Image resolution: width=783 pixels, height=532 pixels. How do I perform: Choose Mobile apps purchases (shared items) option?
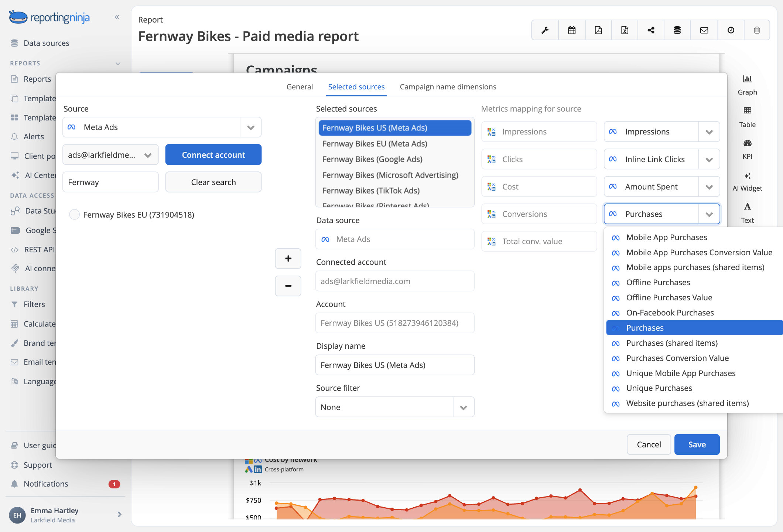point(694,267)
